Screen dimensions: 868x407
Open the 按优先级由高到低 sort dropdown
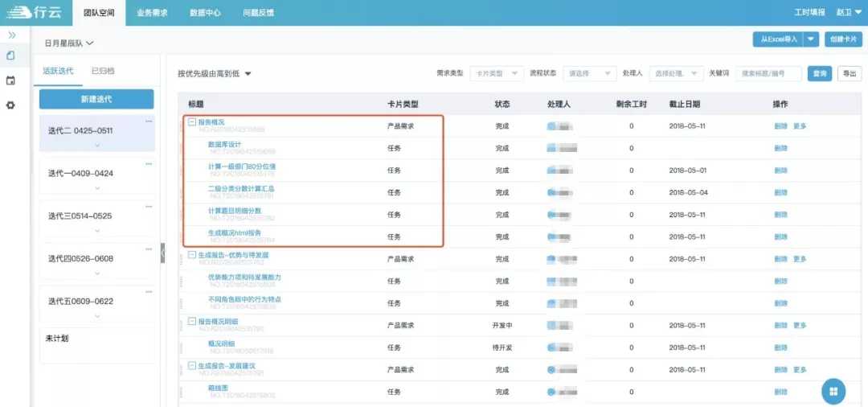click(x=215, y=74)
